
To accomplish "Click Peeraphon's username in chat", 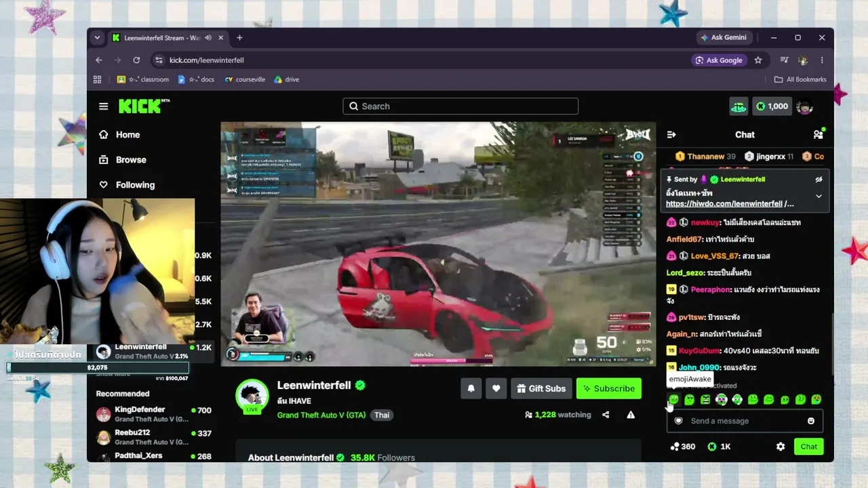I will coord(711,289).
